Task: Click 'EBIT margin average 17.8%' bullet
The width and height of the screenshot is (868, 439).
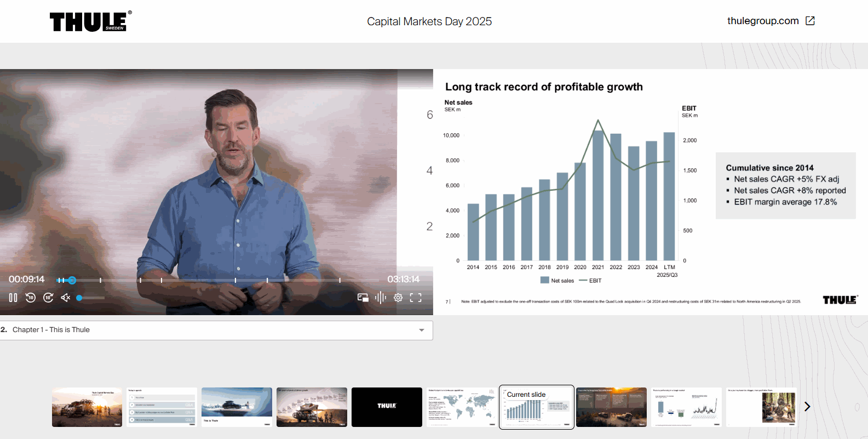Action: pos(785,202)
